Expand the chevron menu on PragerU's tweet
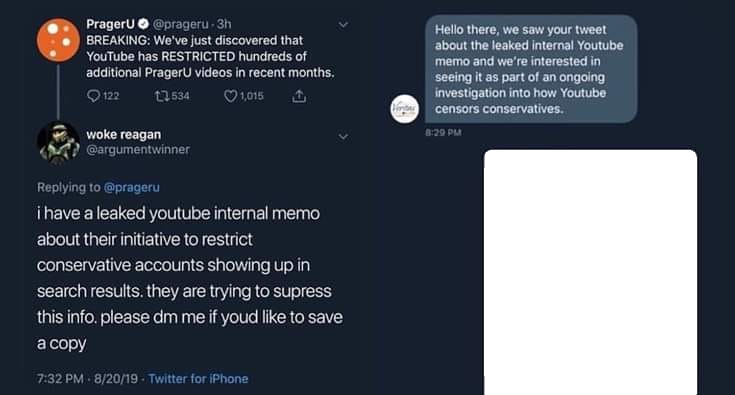This screenshot has width=735, height=395. [x=343, y=24]
